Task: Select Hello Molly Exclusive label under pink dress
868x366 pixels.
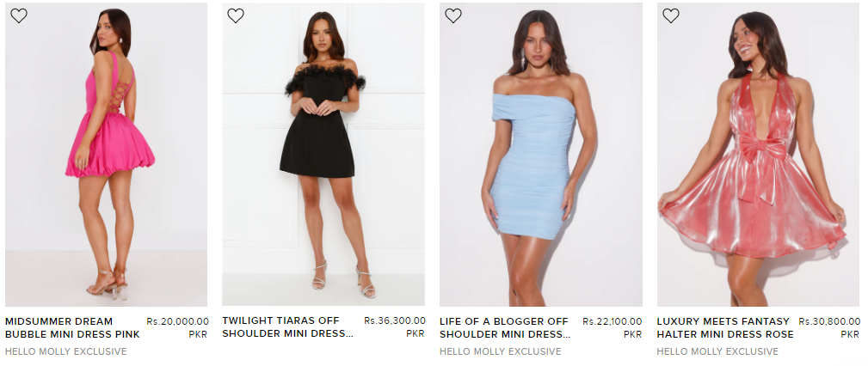Action: (x=66, y=351)
